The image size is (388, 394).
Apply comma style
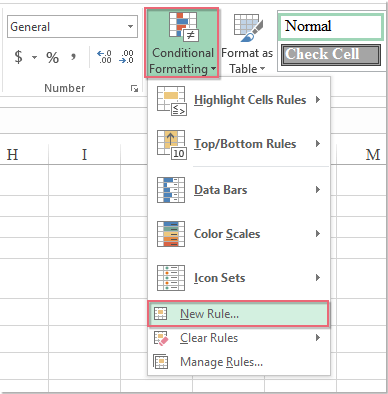point(73,57)
